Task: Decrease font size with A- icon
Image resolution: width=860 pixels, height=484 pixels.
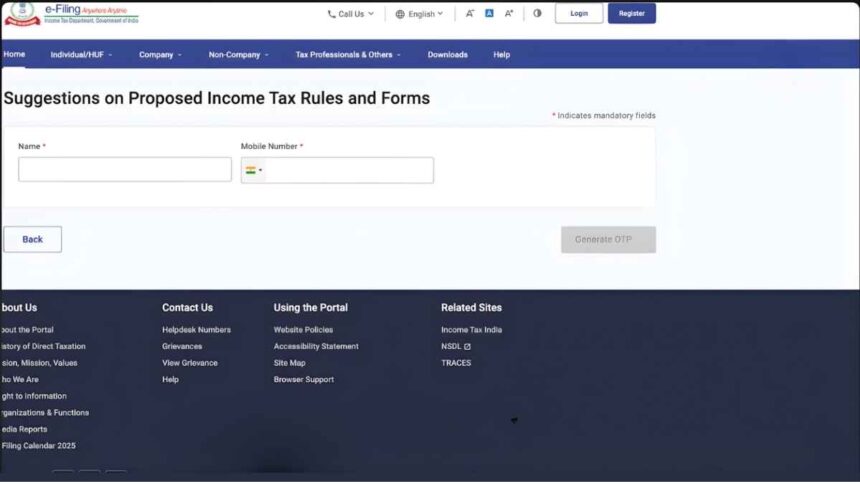Action: tap(469, 13)
